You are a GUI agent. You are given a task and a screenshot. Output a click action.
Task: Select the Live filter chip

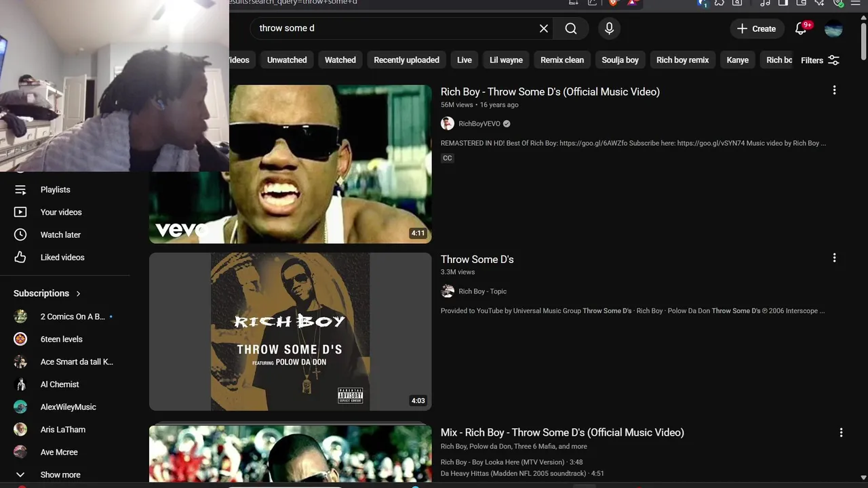[465, 60]
